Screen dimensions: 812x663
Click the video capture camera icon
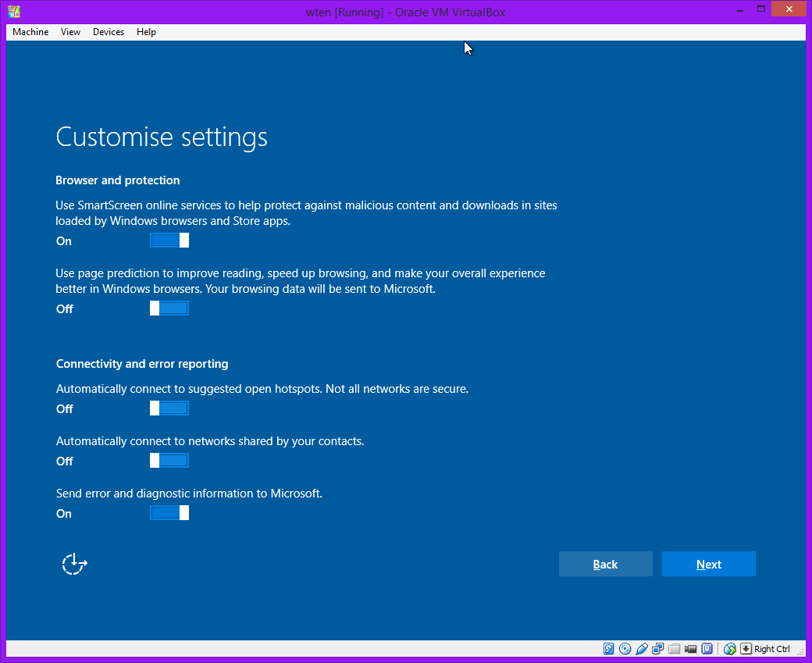click(x=691, y=649)
